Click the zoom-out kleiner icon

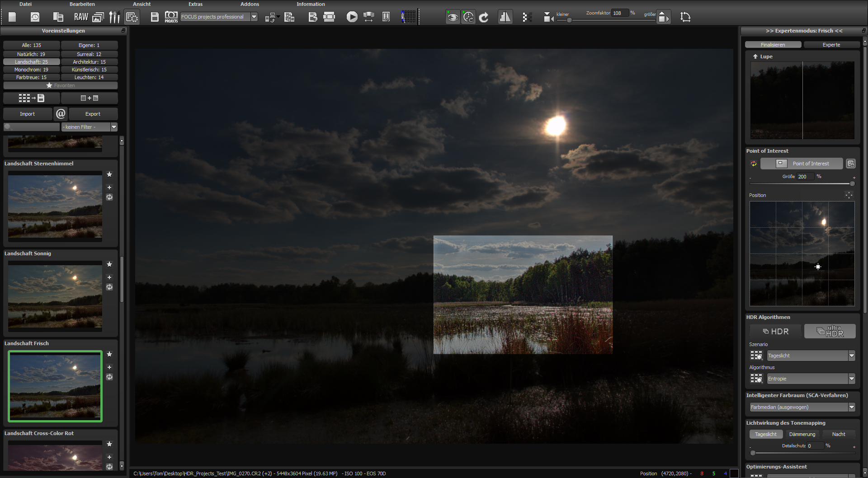(548, 17)
